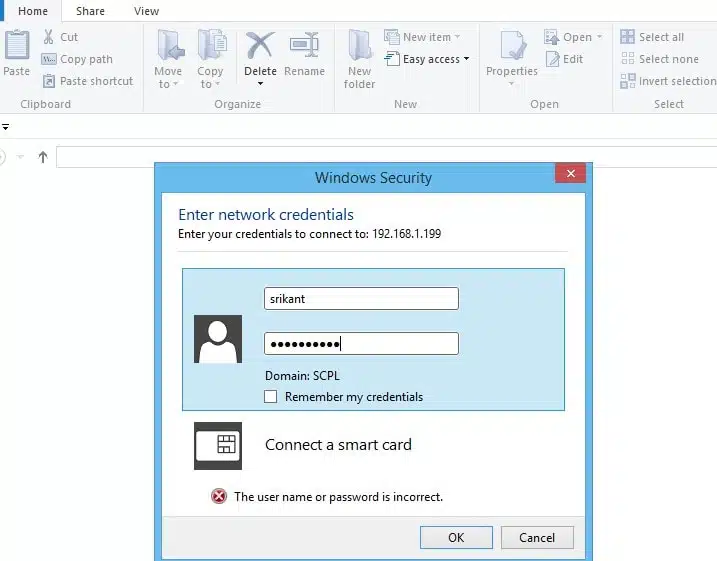Create a New folder
The width and height of the screenshot is (717, 561).
[x=359, y=59]
